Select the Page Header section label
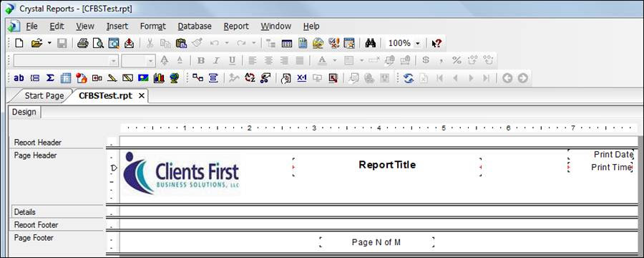Screen dimensions: 644x258 click(35, 155)
